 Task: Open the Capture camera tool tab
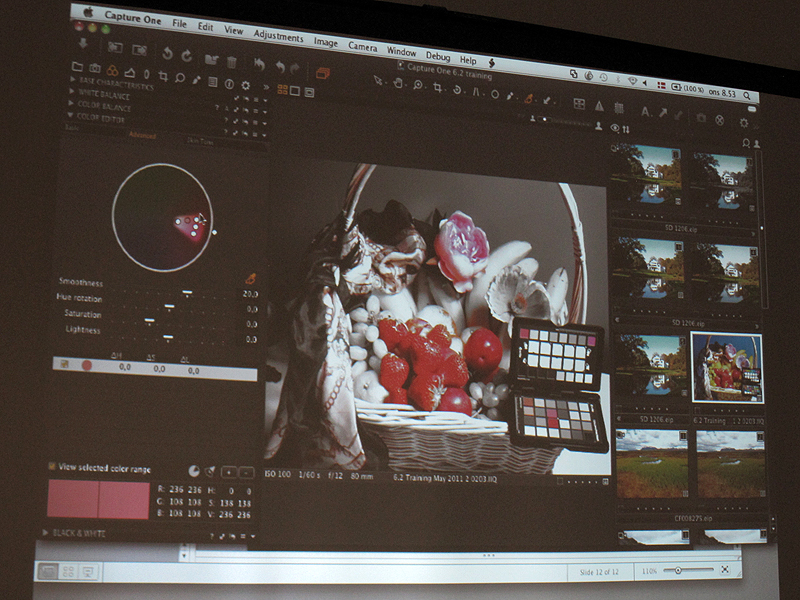click(95, 68)
